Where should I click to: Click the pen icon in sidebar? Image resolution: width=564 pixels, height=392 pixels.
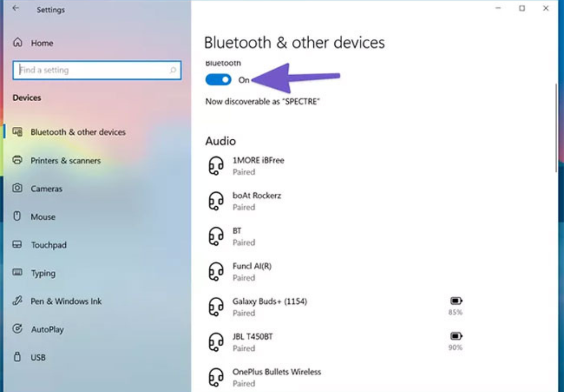tap(17, 300)
